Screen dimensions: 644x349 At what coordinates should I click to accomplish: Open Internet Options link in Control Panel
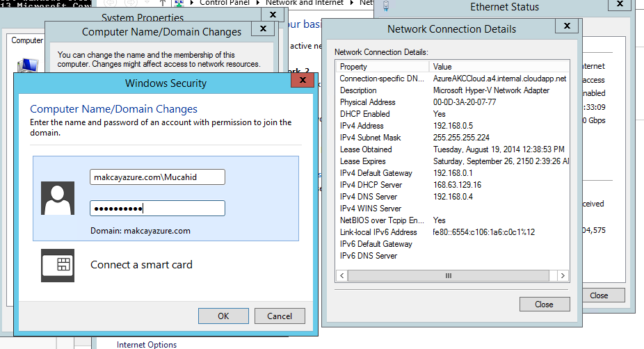tap(147, 345)
